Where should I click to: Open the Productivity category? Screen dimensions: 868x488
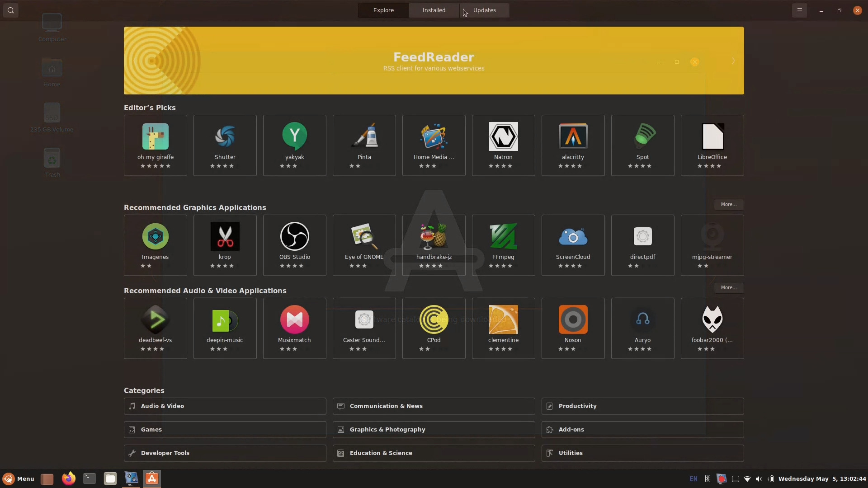point(642,406)
